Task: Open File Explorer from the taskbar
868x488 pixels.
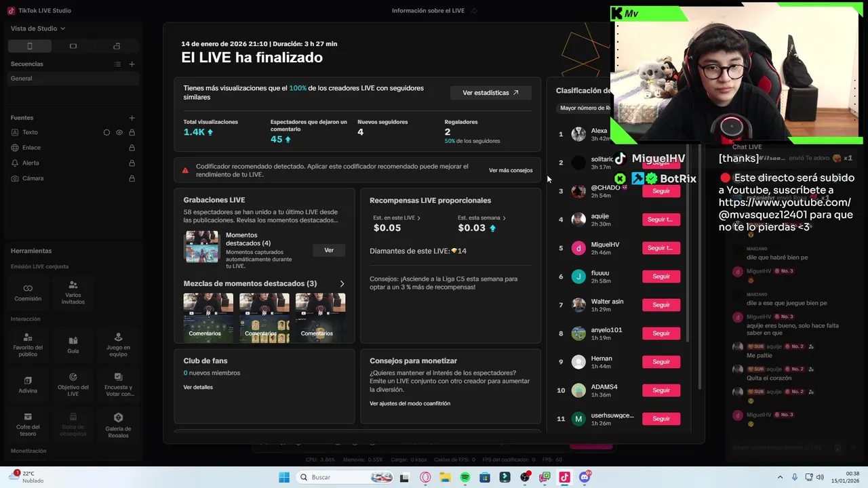Action: (x=445, y=478)
